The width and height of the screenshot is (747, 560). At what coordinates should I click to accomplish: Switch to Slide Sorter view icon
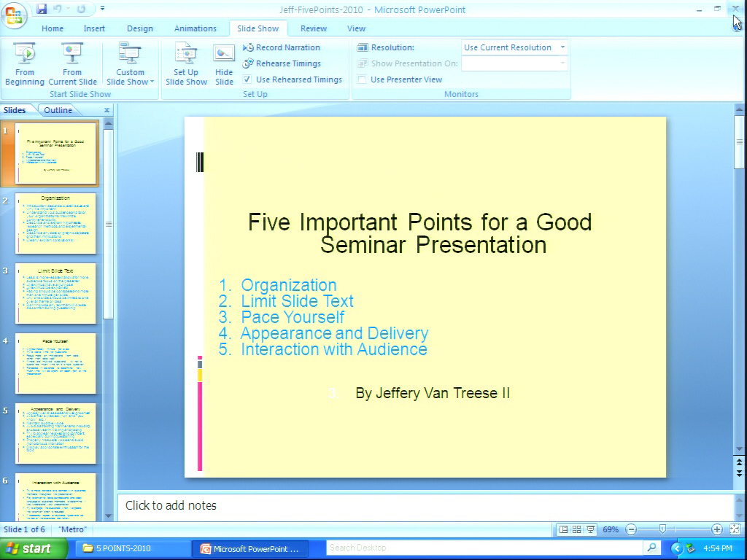pos(576,529)
